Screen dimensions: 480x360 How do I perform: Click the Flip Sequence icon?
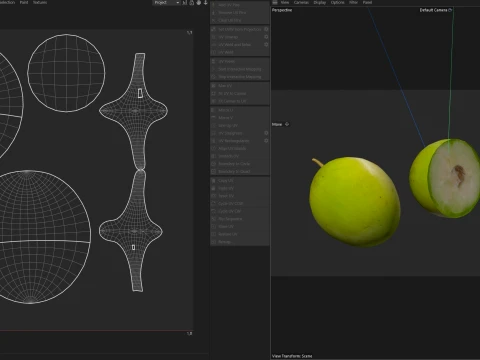[x=214, y=219]
